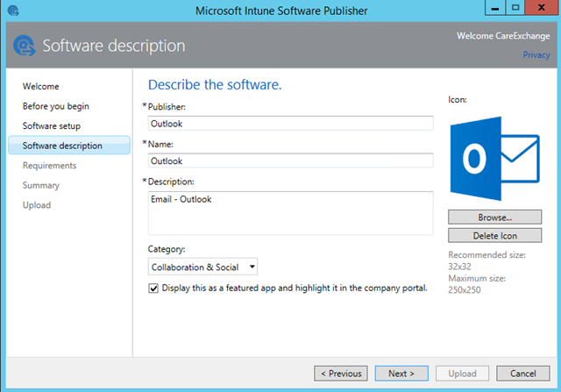Screen dimensions: 561x392
Task: Open the Category dropdown
Action: pyautogui.click(x=202, y=267)
